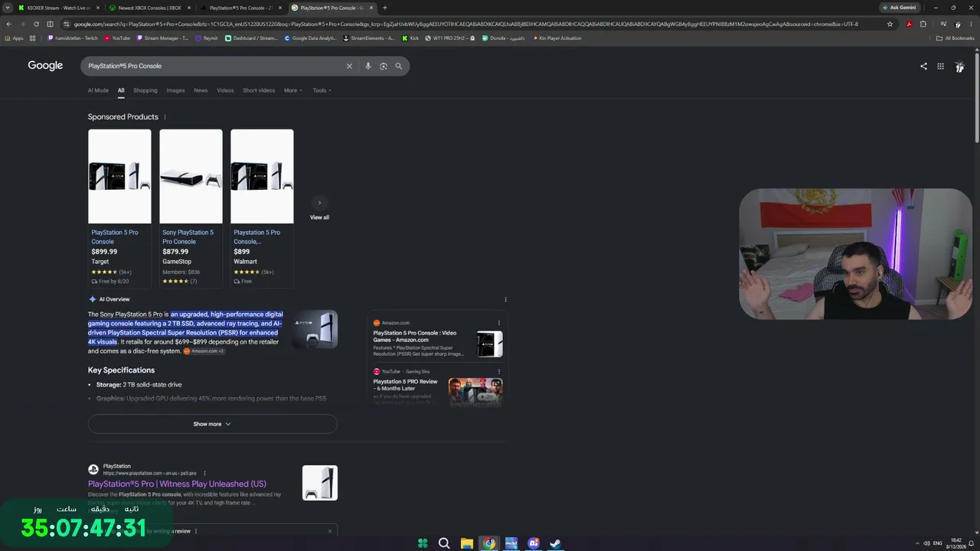Open options for the YouTube source card

coord(499,371)
